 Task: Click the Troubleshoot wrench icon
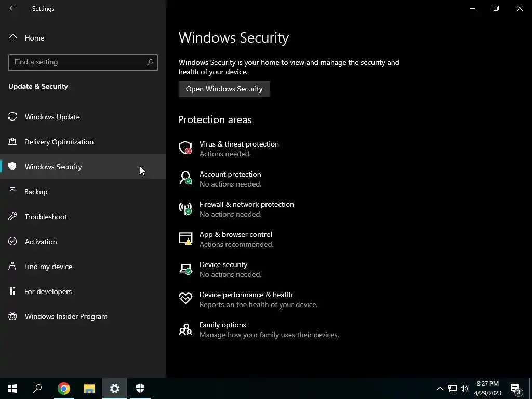[12, 217]
